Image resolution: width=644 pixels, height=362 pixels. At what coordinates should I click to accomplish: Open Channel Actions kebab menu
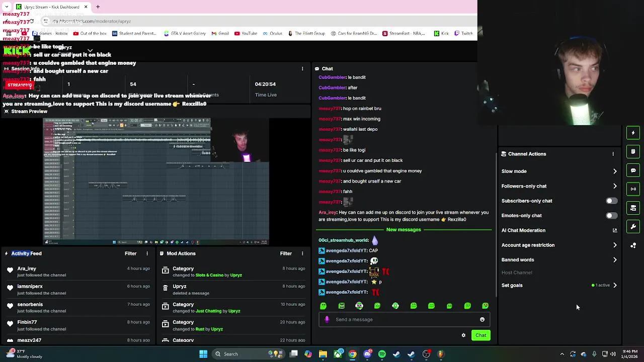[613, 154]
